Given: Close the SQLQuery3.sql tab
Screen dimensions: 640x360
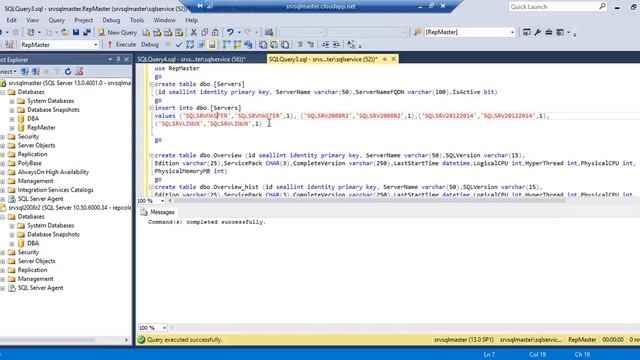Looking at the screenshot, I should (x=393, y=59).
